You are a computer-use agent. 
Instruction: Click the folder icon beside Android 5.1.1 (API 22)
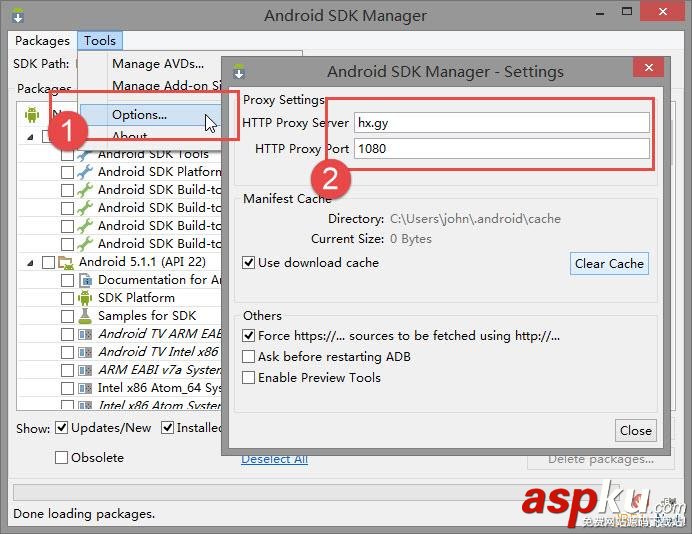coord(66,262)
